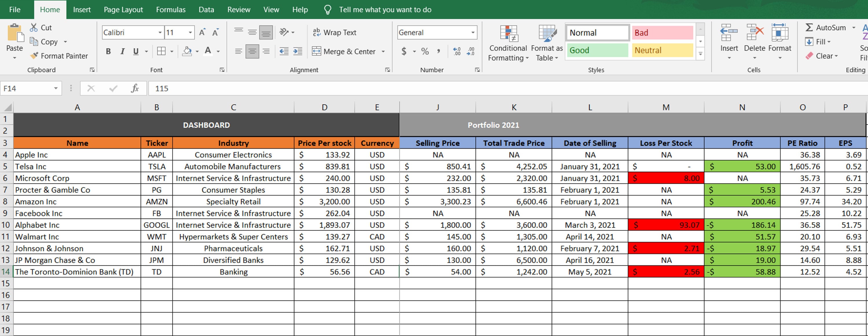Image resolution: width=868 pixels, height=336 pixels.
Task: Toggle Wrap Text
Action: pos(334,32)
